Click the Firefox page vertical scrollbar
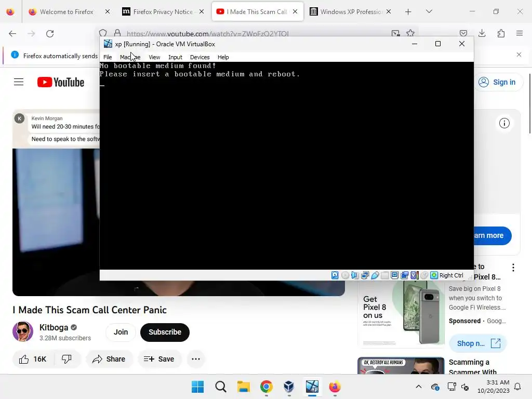This screenshot has width=532, height=399. [529, 104]
